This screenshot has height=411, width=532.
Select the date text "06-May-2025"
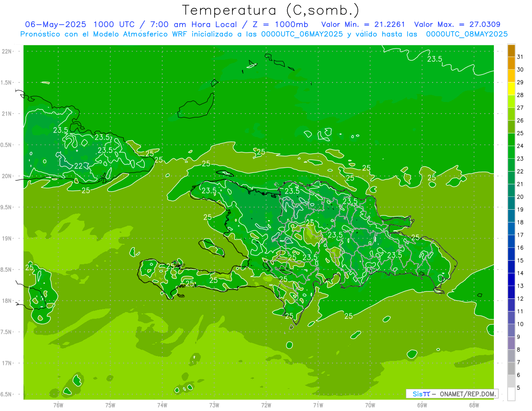[x=55, y=24]
